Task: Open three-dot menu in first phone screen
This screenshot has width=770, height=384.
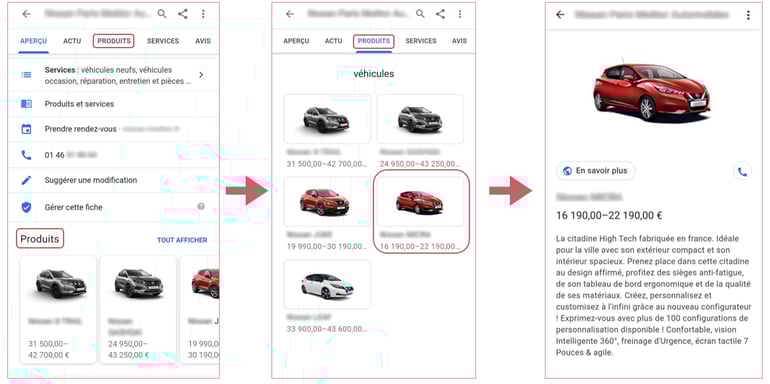Action: pos(203,14)
